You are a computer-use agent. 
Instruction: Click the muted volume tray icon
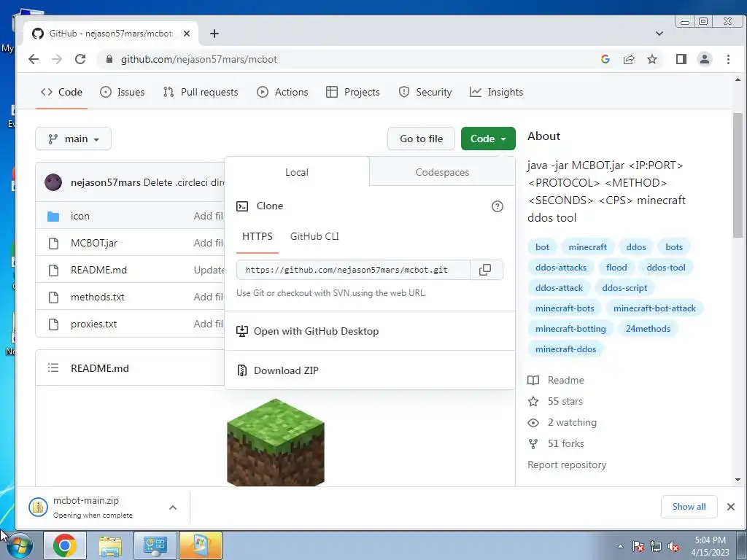(673, 547)
